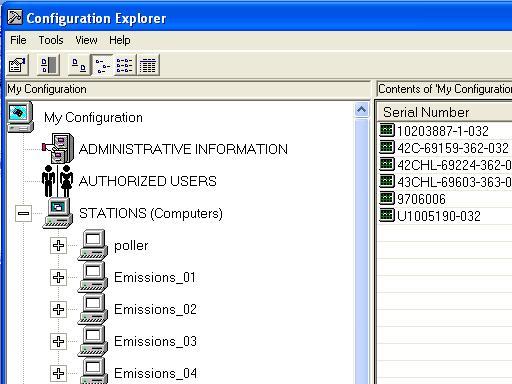Open the File menu
The width and height of the screenshot is (512, 384).
18,40
